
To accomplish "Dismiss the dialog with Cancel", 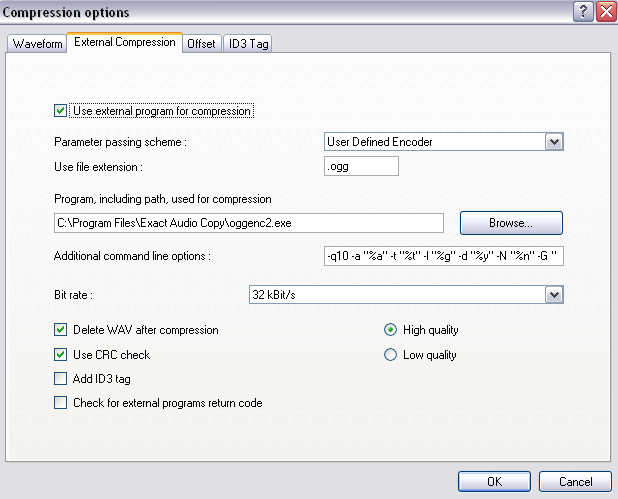I will (x=575, y=482).
